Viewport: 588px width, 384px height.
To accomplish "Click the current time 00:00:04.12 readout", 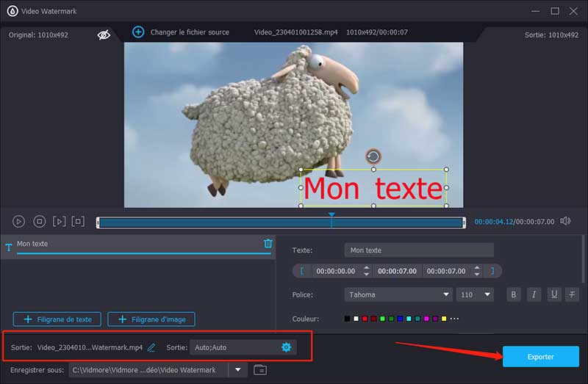I will tap(493, 222).
